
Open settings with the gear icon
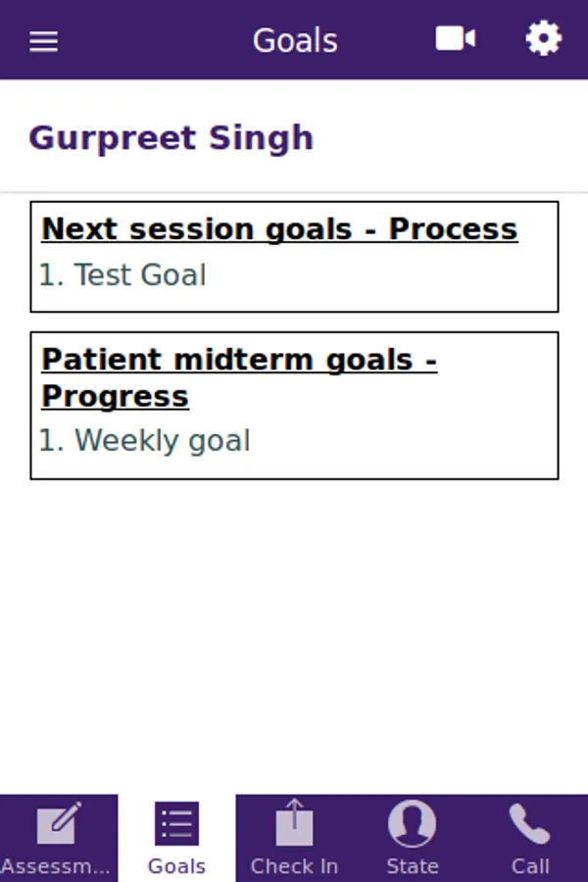point(544,39)
